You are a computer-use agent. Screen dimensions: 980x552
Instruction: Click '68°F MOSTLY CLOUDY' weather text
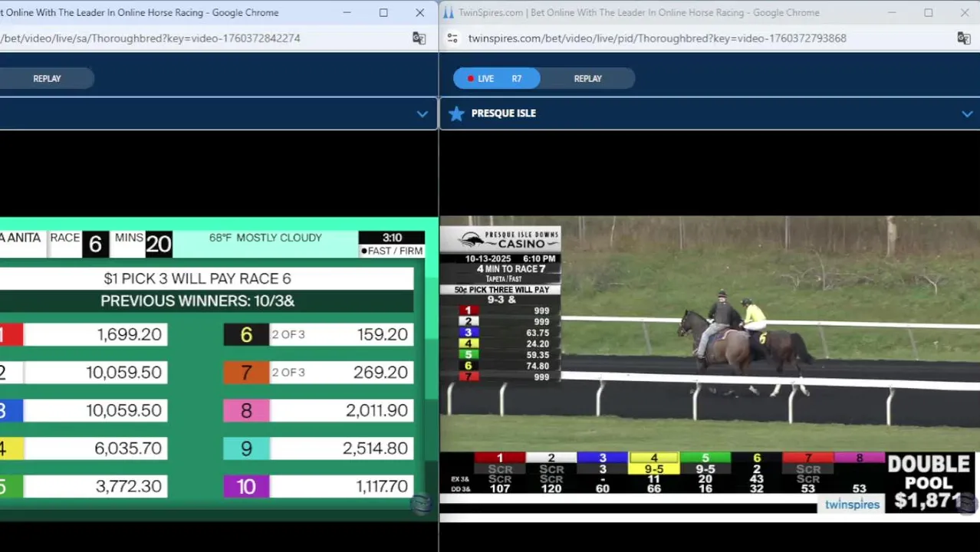[265, 238]
